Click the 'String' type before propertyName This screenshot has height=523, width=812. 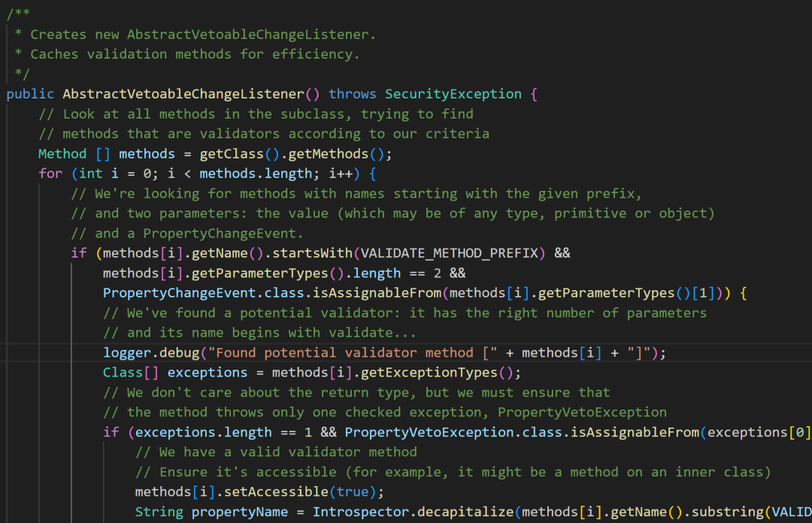pos(159,512)
